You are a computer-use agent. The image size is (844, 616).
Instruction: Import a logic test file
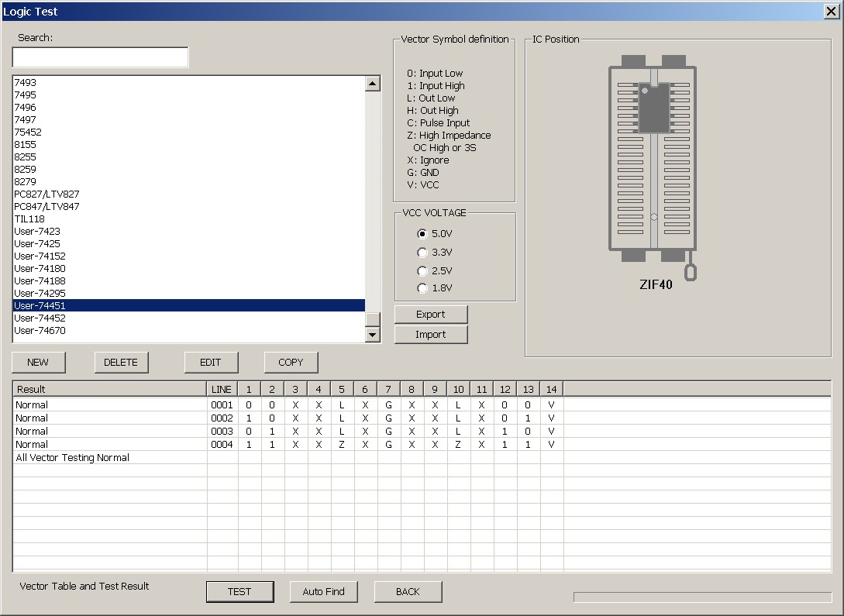(x=431, y=335)
